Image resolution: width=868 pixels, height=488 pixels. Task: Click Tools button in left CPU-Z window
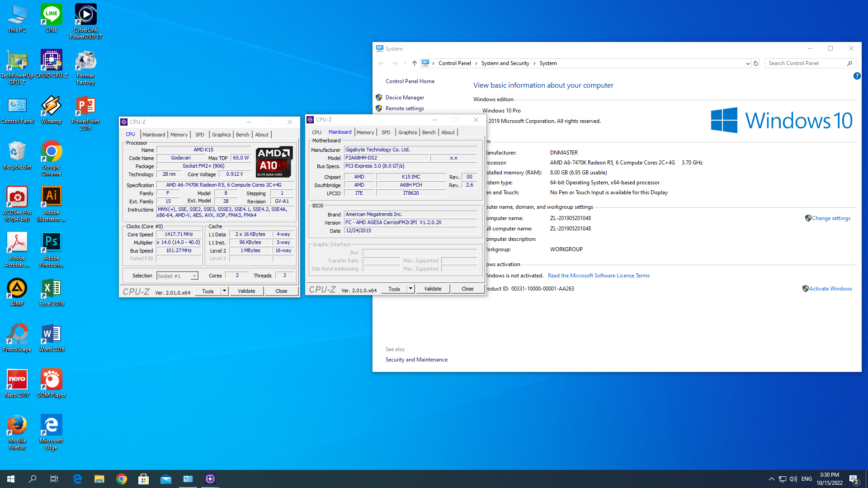click(x=208, y=291)
